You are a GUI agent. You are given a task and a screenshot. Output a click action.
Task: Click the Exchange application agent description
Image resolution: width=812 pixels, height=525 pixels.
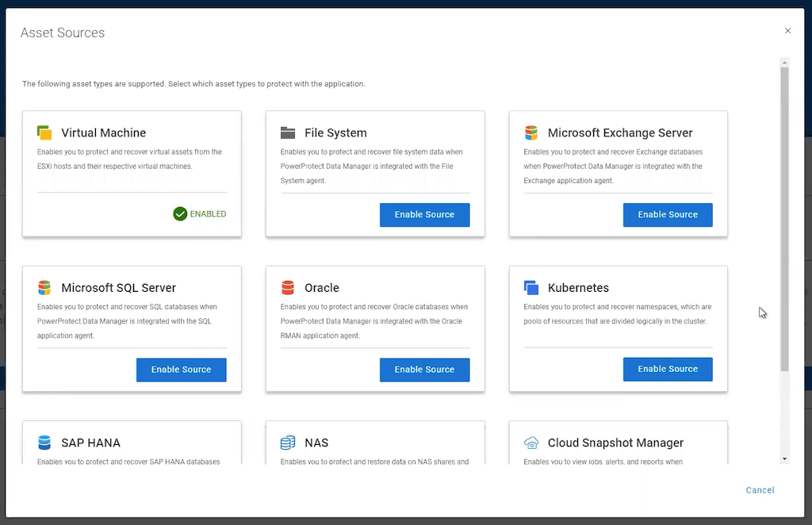613,167
